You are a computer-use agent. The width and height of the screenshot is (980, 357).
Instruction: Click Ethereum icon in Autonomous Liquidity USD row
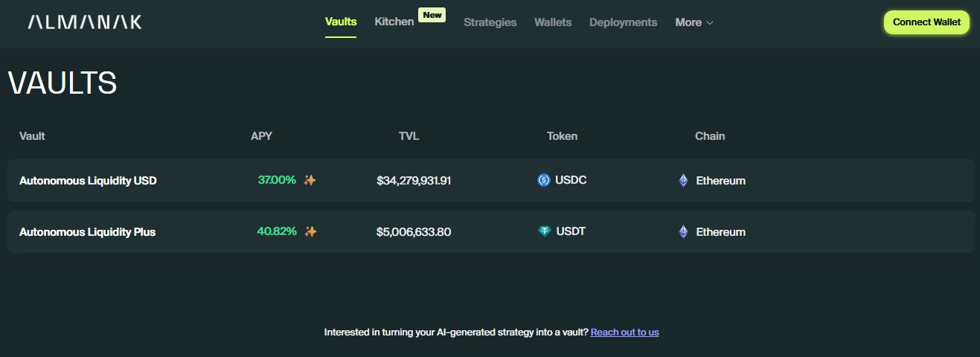683,180
